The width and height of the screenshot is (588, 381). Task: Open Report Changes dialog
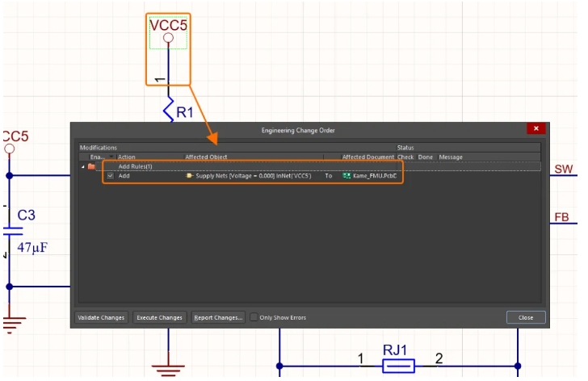pos(218,317)
